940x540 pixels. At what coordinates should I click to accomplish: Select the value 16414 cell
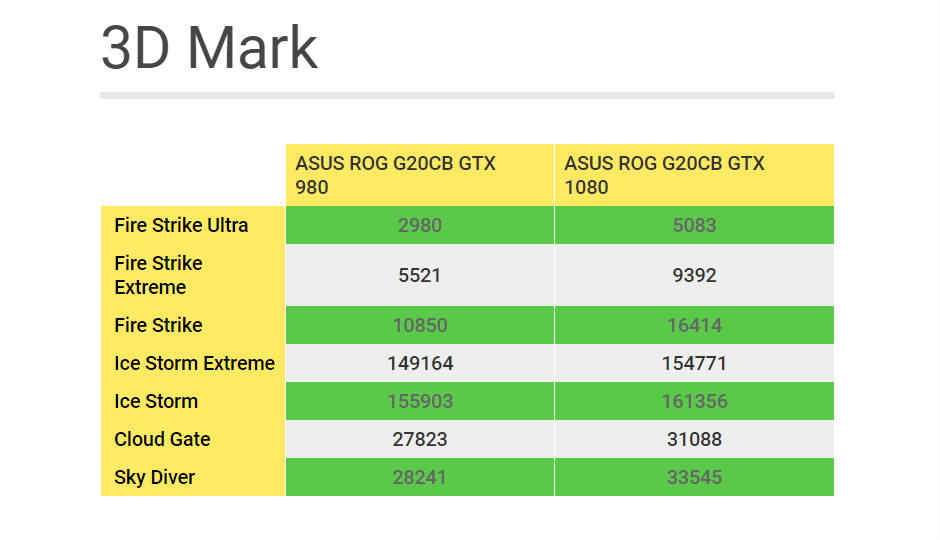pos(694,325)
